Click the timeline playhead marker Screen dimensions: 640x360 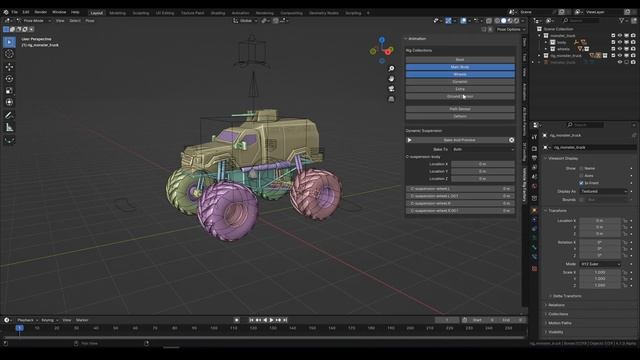click(19, 328)
